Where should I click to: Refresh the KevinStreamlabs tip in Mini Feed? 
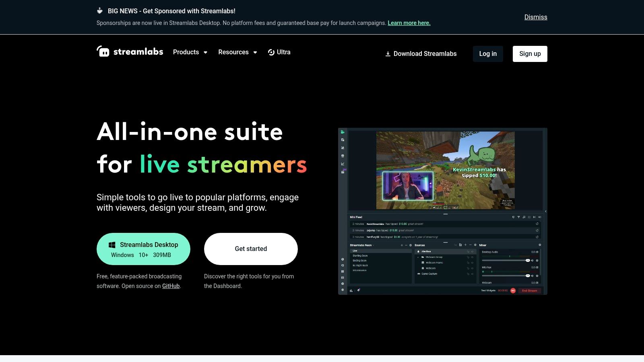click(537, 224)
